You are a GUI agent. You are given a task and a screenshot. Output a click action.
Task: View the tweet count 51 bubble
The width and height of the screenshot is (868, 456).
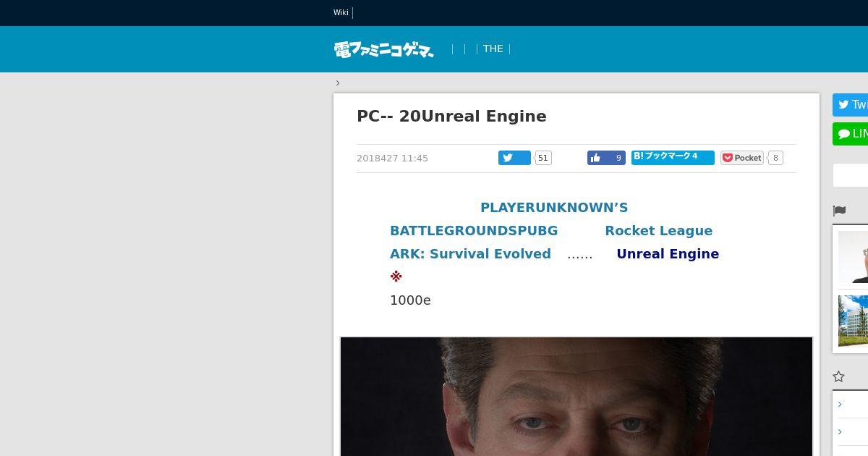pyautogui.click(x=543, y=158)
